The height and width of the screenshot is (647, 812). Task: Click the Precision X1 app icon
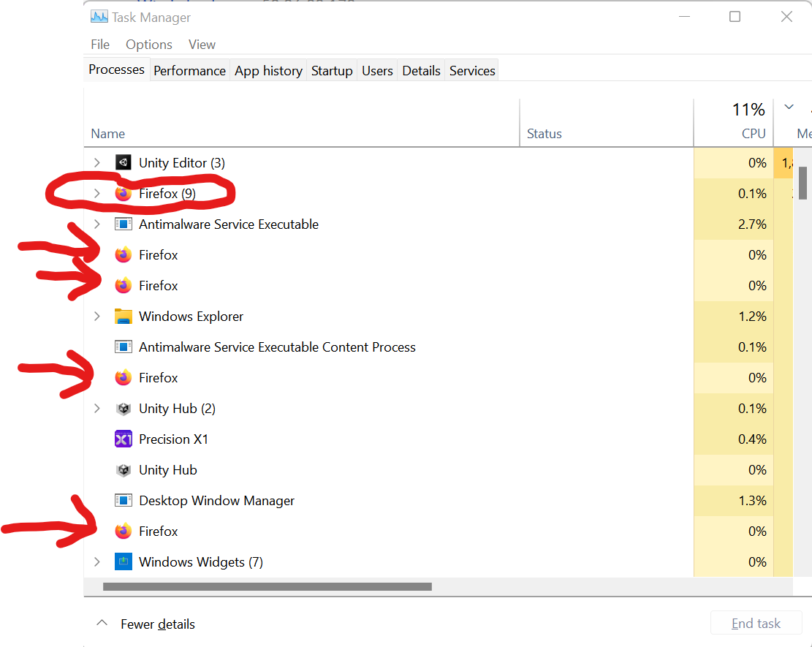tap(124, 439)
